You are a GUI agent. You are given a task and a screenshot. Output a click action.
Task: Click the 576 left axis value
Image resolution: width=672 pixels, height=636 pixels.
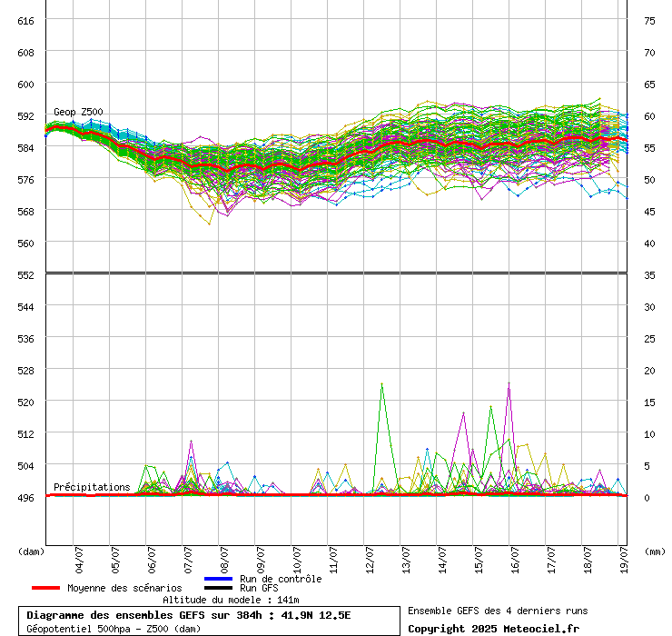[x=25, y=180]
